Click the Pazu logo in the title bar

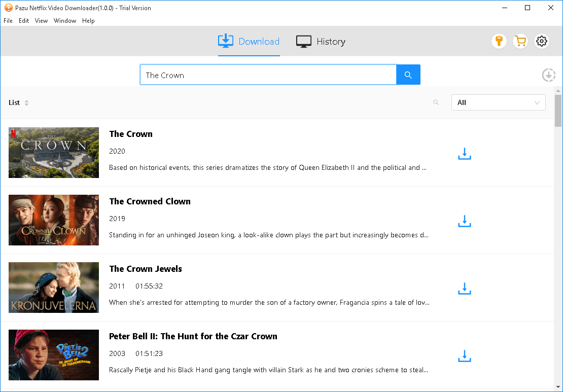[x=7, y=8]
